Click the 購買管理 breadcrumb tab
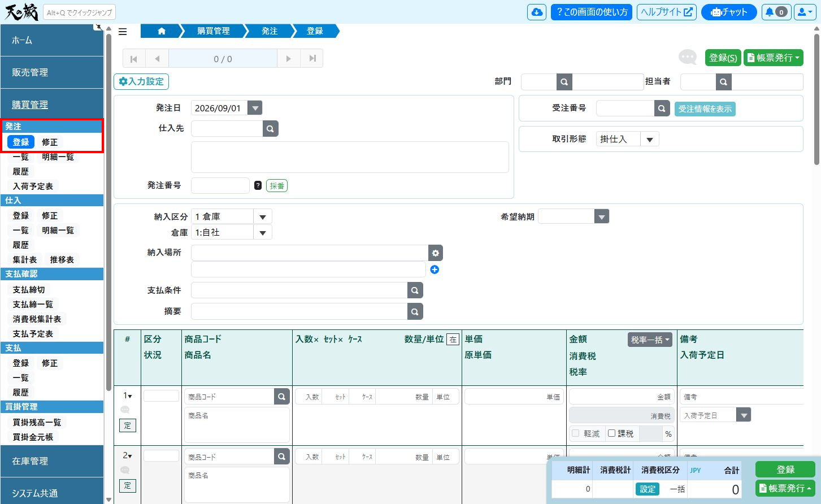Image resolution: width=821 pixels, height=504 pixels. pyautogui.click(x=214, y=31)
